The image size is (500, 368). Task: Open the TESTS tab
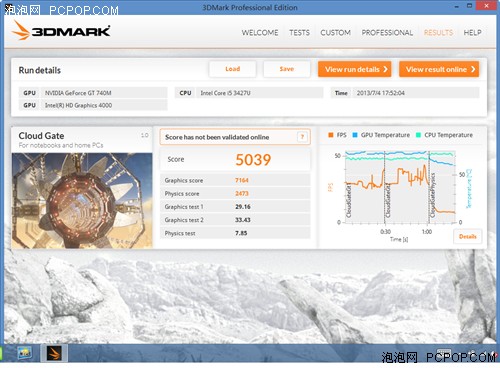[x=299, y=33]
